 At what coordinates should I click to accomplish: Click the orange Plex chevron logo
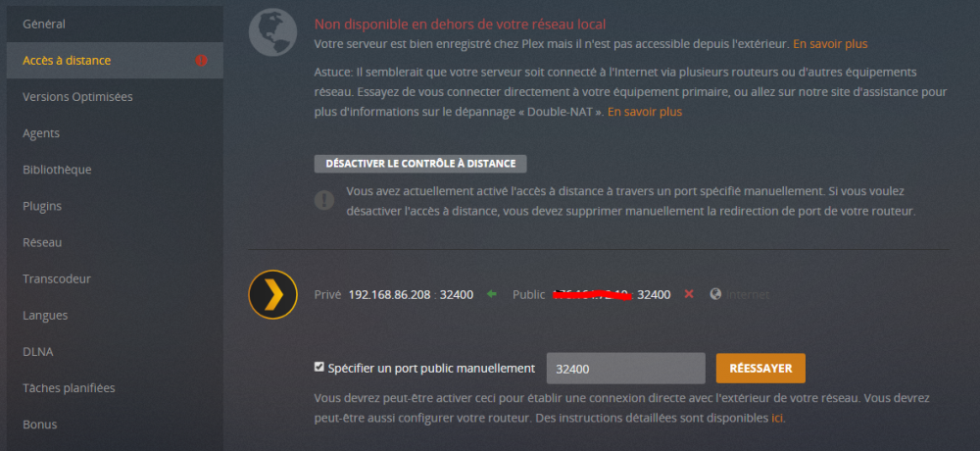click(272, 294)
